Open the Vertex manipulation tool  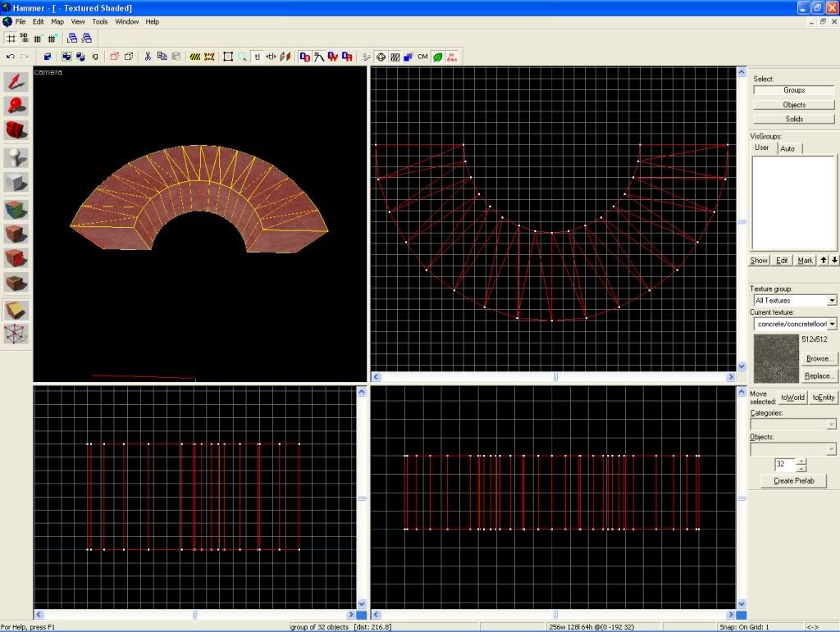click(x=16, y=334)
